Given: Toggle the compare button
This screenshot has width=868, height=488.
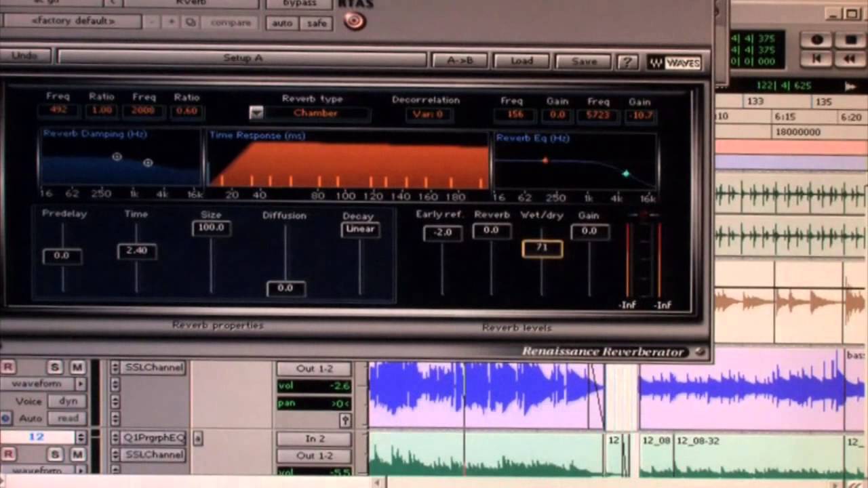Looking at the screenshot, I should (x=231, y=23).
